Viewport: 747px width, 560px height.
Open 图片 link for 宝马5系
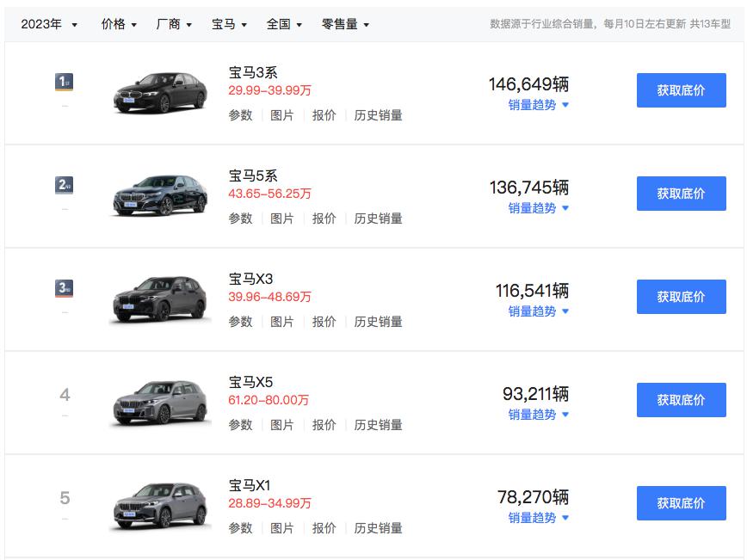click(282, 218)
